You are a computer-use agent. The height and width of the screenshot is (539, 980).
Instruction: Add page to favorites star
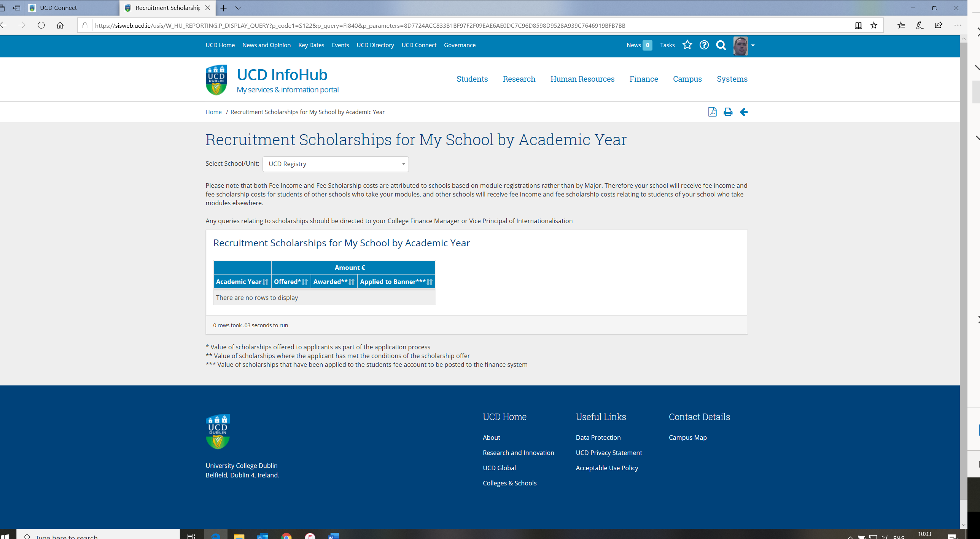click(x=874, y=25)
